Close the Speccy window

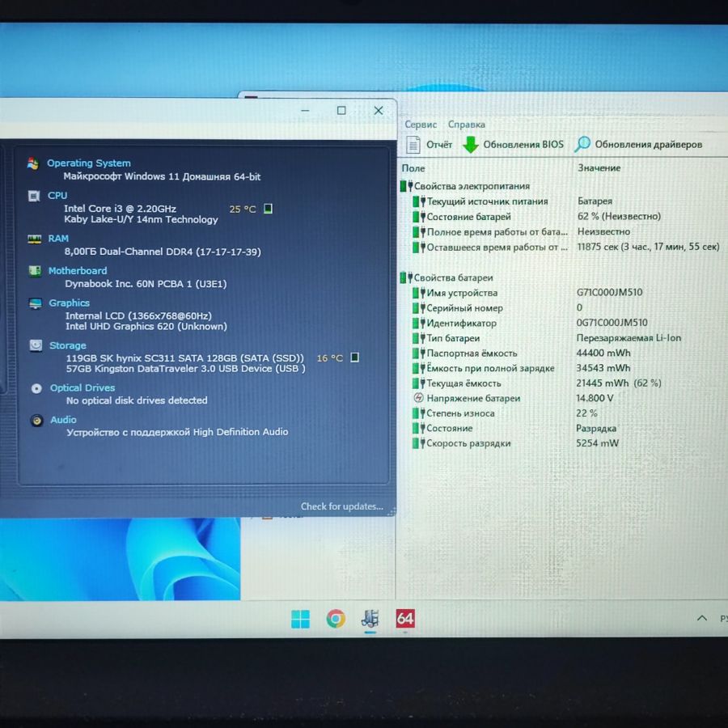coord(379,111)
